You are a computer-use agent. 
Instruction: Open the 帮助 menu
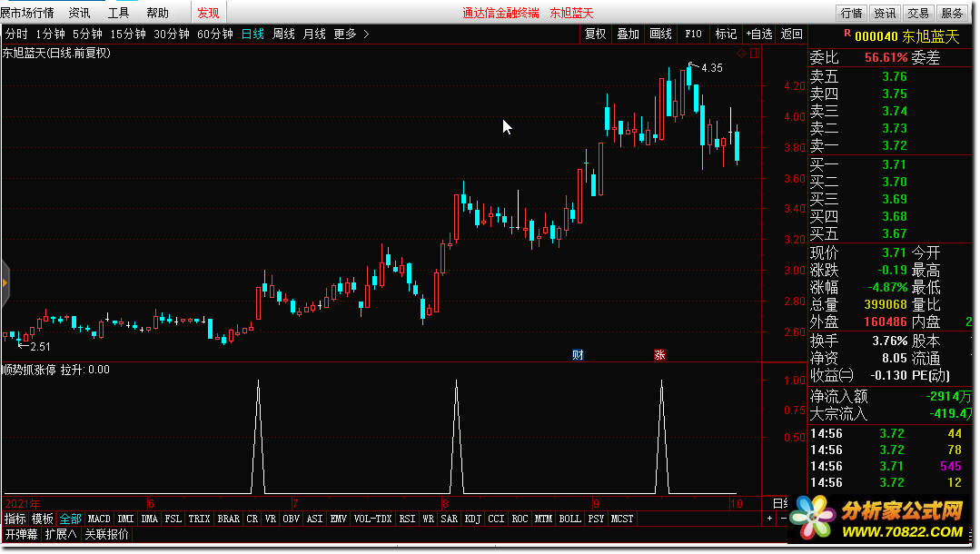pos(157,13)
